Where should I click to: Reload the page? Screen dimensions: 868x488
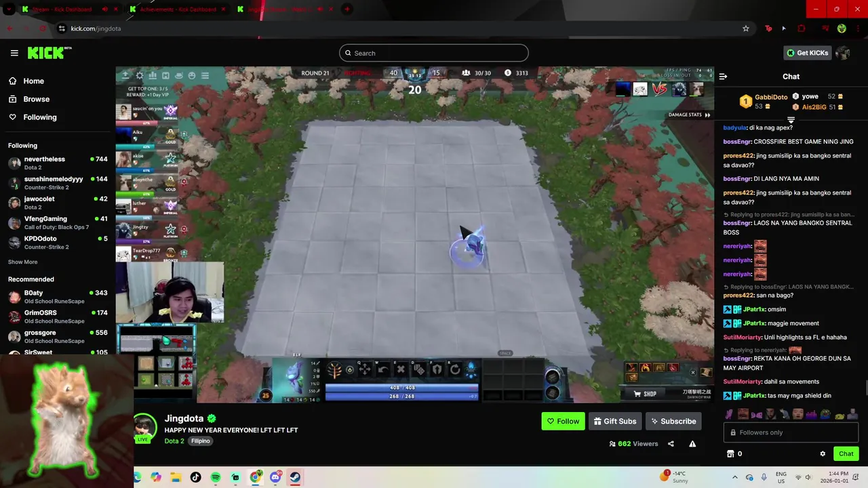[43, 28]
